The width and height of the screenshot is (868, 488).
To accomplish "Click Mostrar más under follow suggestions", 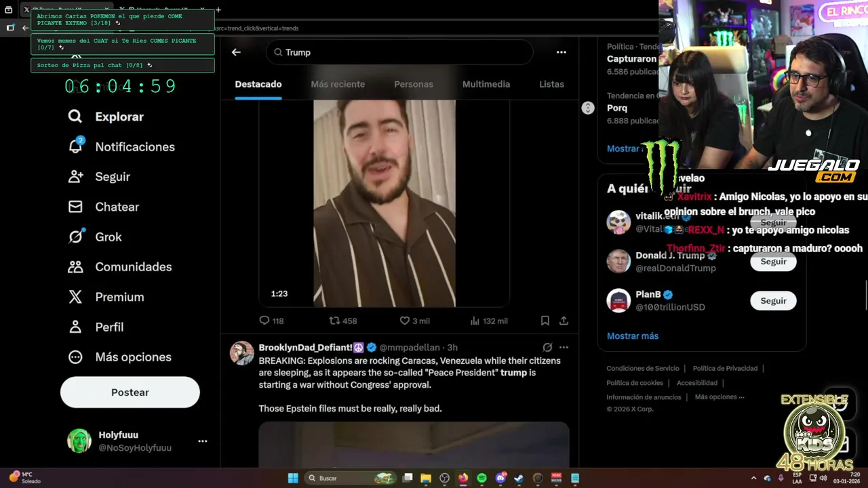I will 633,336.
